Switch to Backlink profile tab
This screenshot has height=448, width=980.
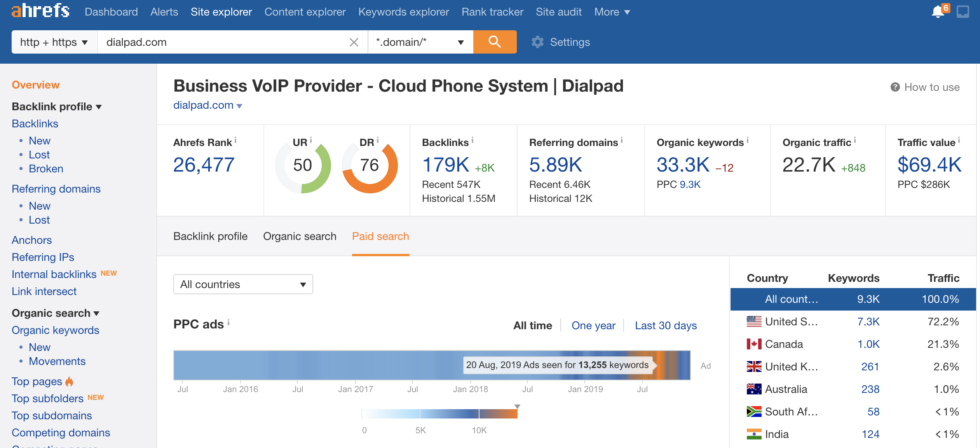pos(210,236)
